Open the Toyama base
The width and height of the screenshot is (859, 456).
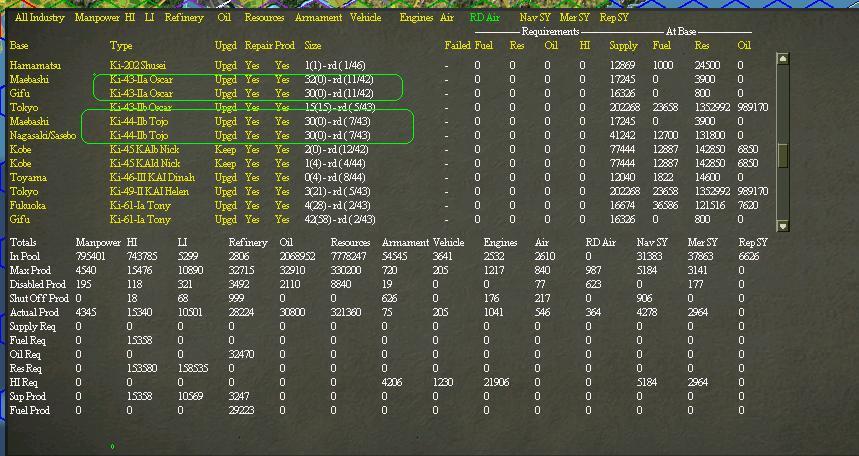pyautogui.click(x=28, y=178)
